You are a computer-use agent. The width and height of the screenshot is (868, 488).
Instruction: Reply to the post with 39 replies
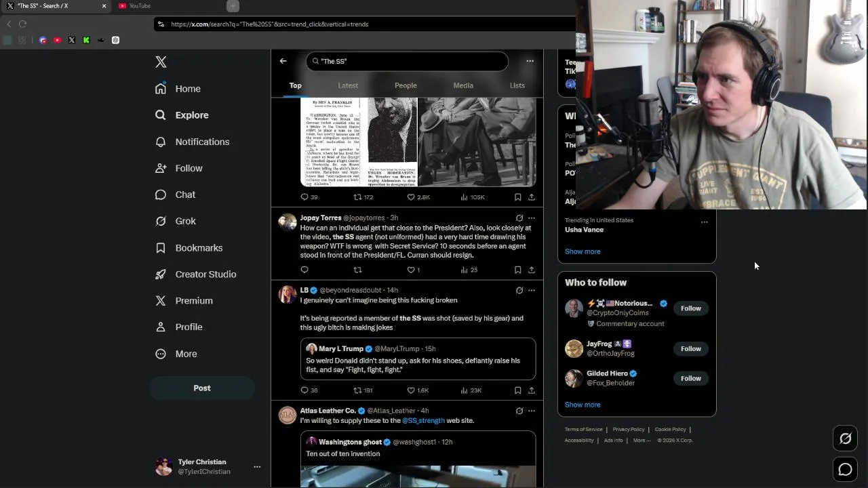pos(309,197)
